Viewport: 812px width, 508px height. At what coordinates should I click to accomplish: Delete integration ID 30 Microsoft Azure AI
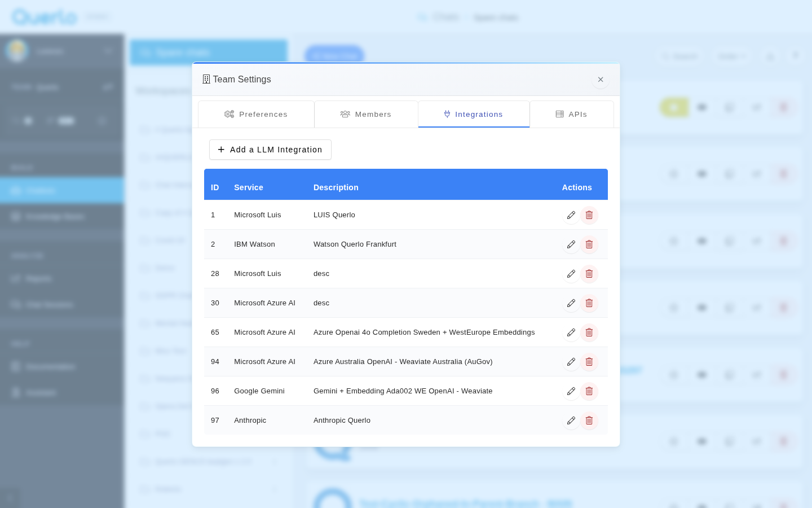click(x=589, y=303)
